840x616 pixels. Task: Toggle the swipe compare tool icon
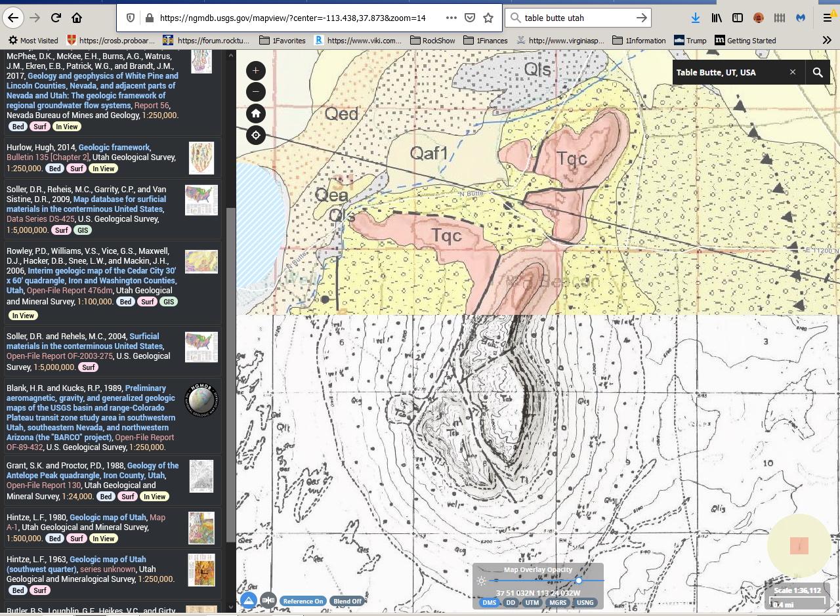click(x=268, y=600)
